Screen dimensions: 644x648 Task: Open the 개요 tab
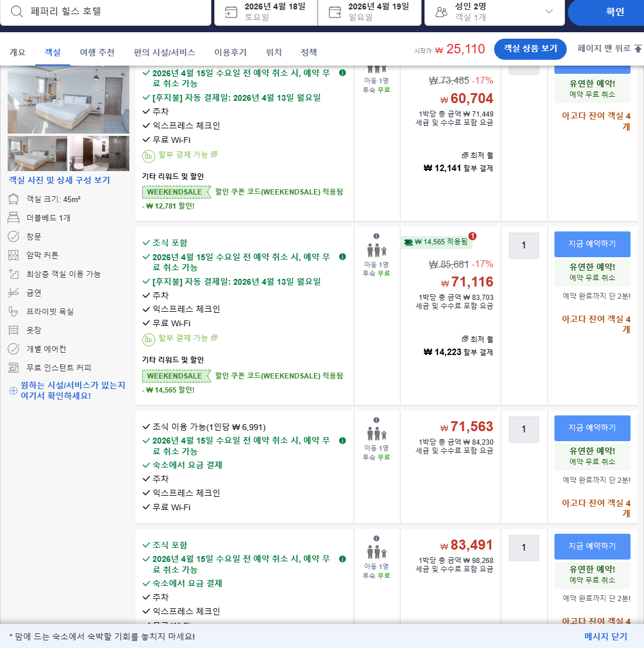18,53
